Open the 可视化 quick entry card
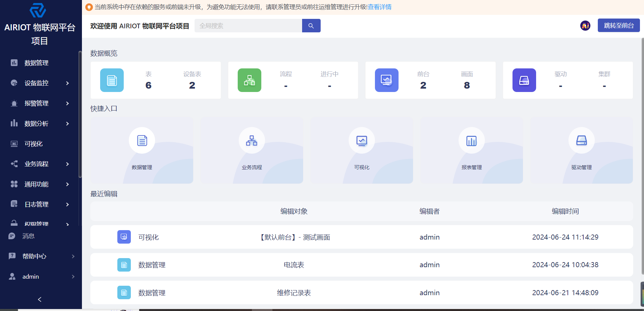 tap(362, 150)
